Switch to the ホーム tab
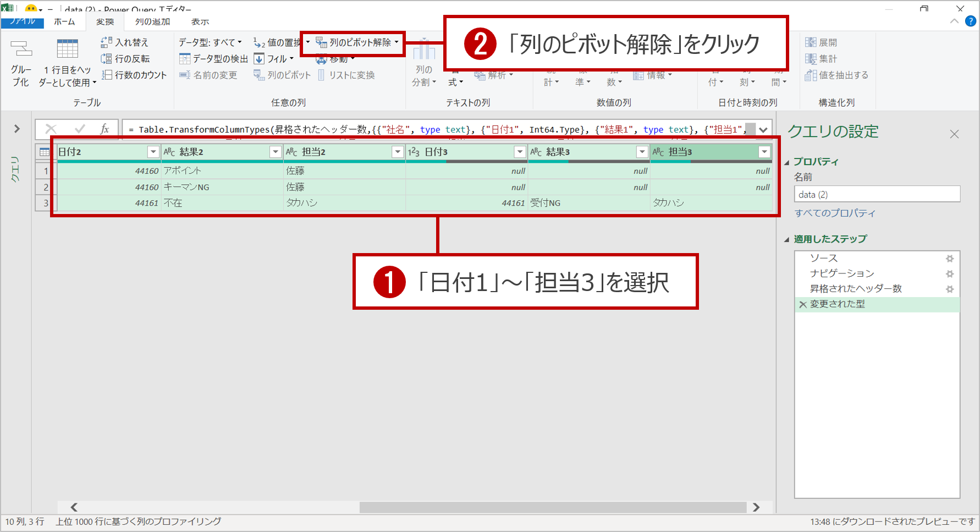980x532 pixels. coord(64,21)
